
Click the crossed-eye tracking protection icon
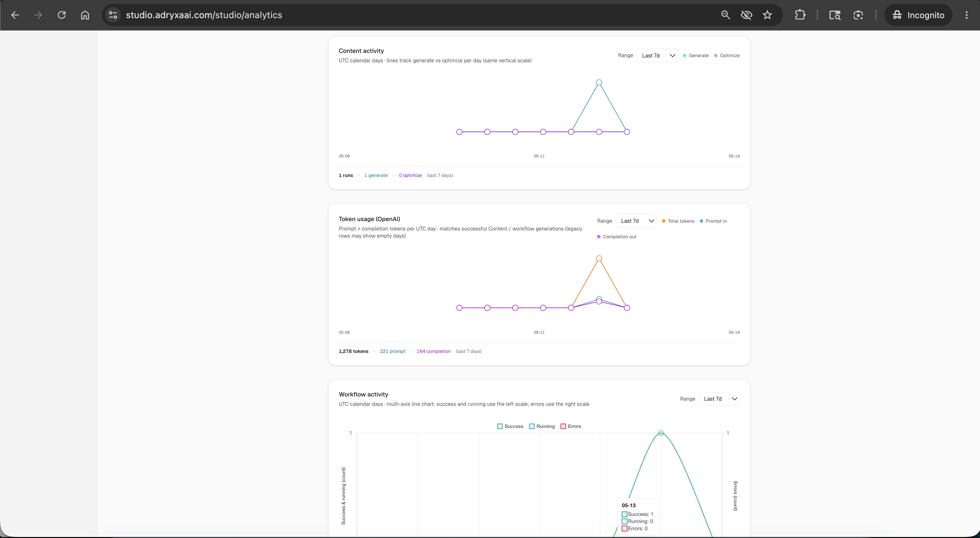click(746, 15)
